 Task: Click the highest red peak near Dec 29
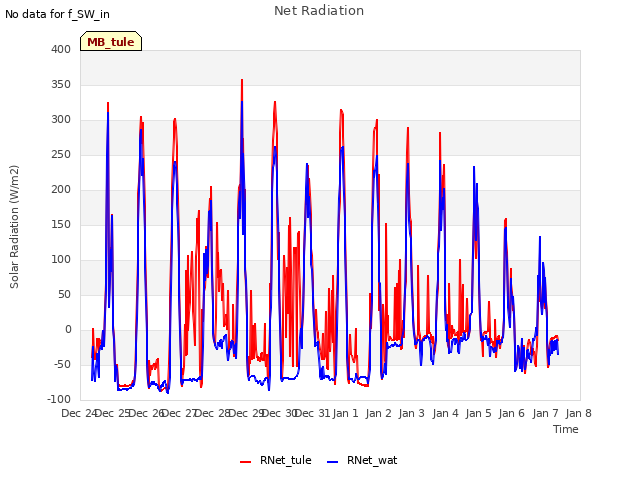(242, 80)
